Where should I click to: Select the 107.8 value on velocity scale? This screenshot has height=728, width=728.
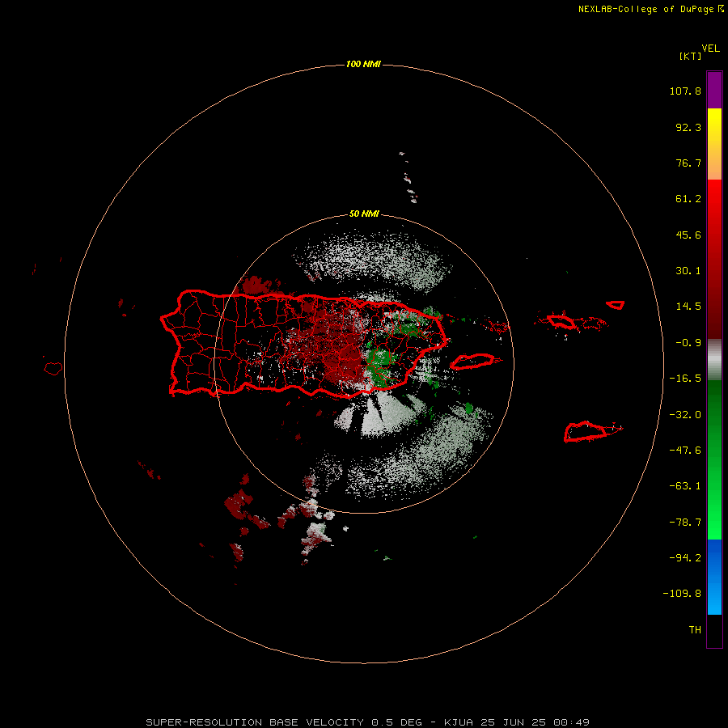point(685,91)
